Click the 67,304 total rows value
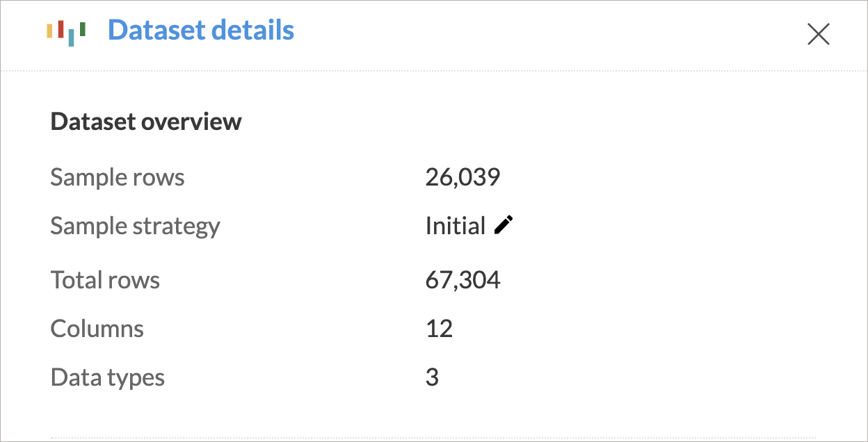The width and height of the screenshot is (868, 442). point(463,280)
